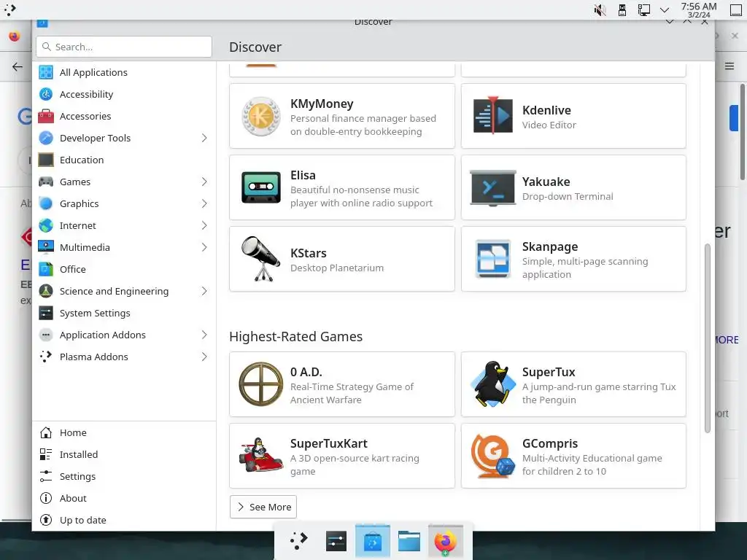
Task: Click the Multimedia monitor icon
Action: tap(46, 248)
